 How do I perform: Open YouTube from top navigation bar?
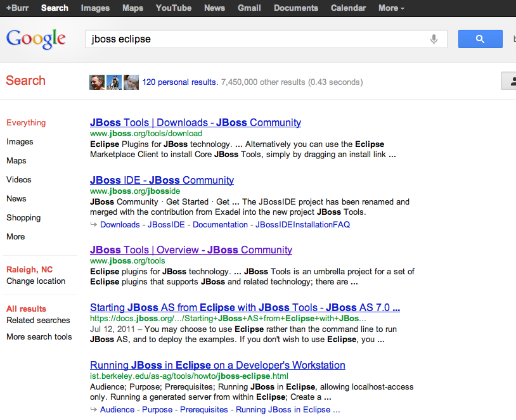[174, 8]
